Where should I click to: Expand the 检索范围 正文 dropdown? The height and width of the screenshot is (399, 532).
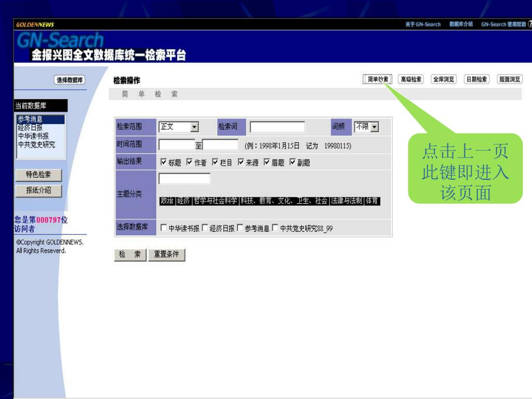179,127
